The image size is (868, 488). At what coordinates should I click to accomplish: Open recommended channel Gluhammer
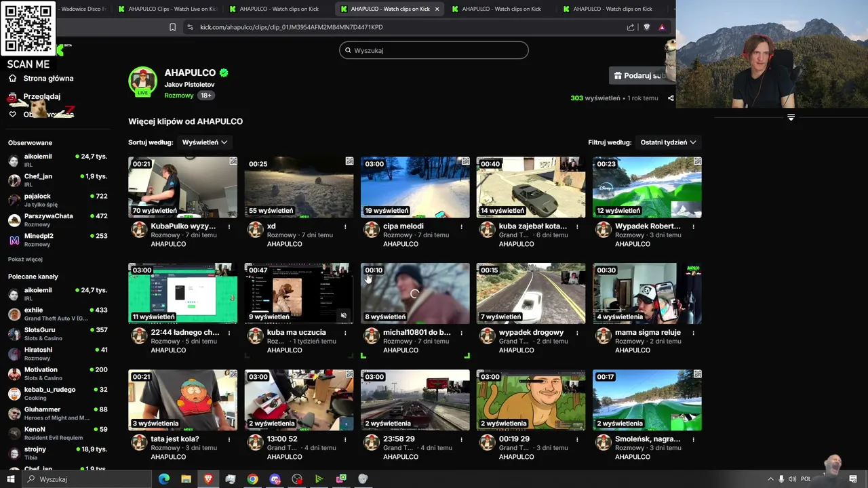(58, 413)
